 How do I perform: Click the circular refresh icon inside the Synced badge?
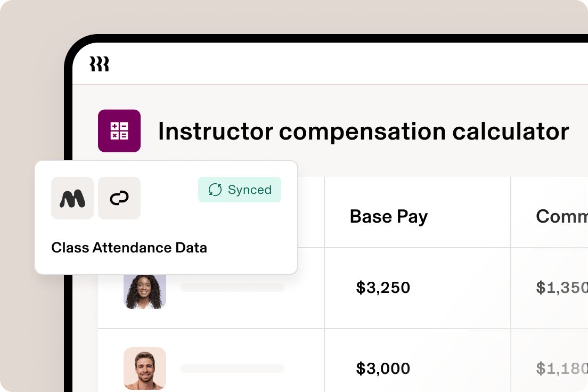tap(215, 189)
